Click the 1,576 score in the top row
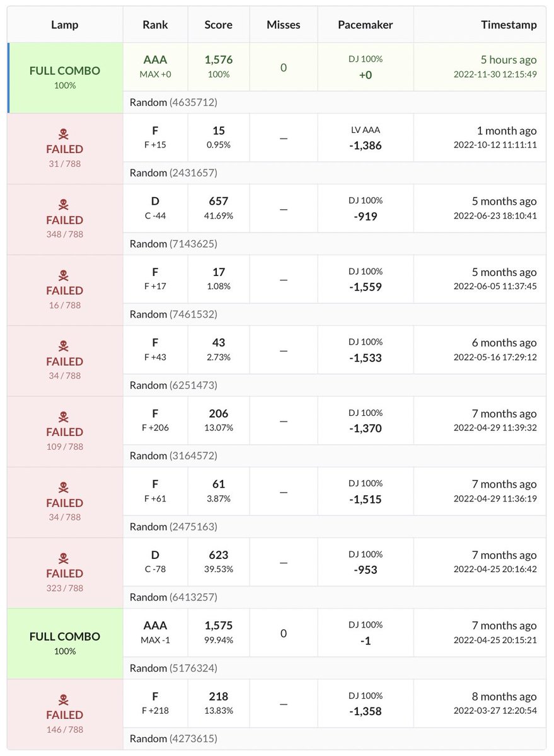 218,59
